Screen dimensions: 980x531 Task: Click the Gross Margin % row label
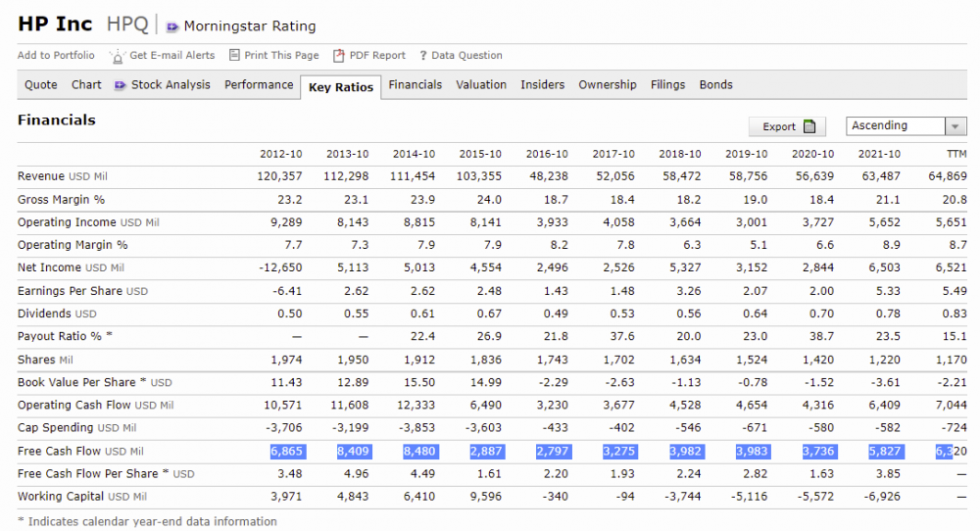tap(61, 199)
